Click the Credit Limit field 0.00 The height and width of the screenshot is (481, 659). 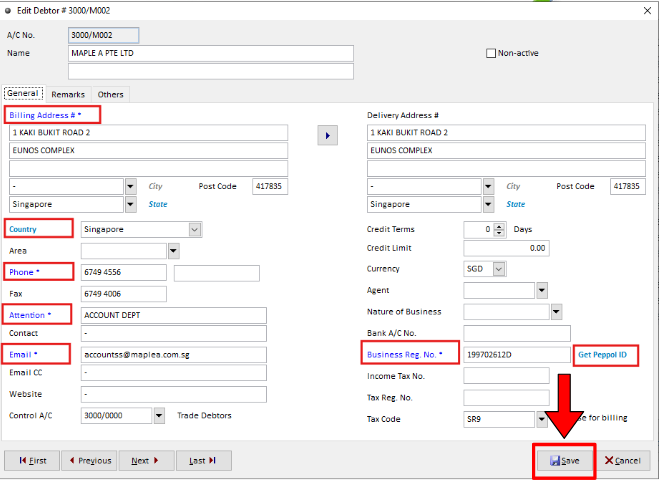pyautogui.click(x=506, y=248)
